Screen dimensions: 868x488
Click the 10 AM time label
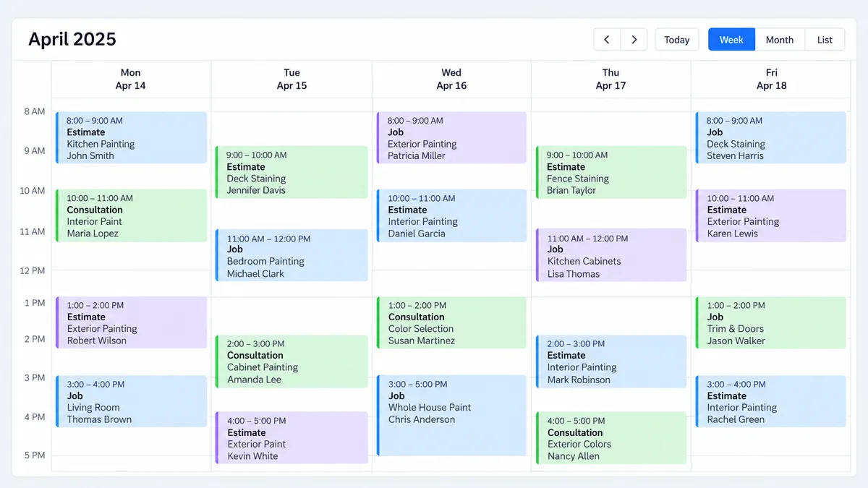33,191
